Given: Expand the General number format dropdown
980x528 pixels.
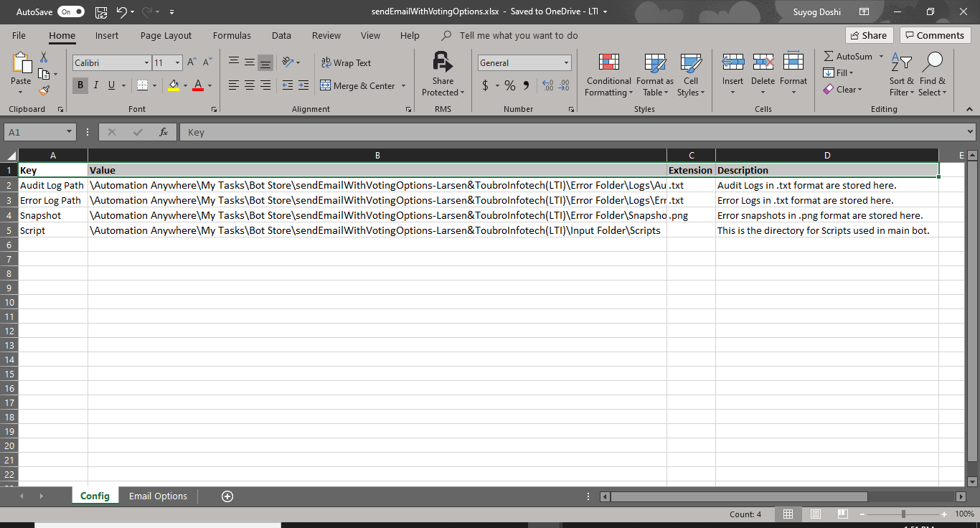Looking at the screenshot, I should [x=566, y=63].
